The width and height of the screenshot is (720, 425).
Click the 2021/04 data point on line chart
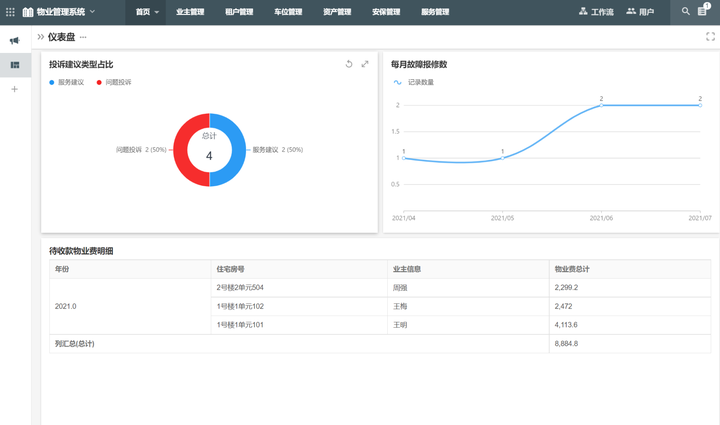(x=404, y=158)
